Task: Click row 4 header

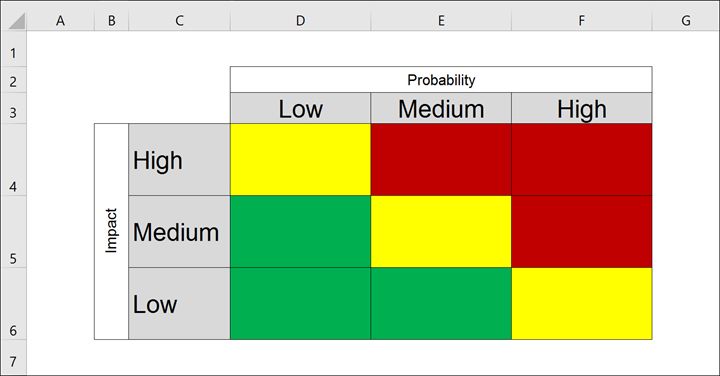Action: pyautogui.click(x=13, y=159)
